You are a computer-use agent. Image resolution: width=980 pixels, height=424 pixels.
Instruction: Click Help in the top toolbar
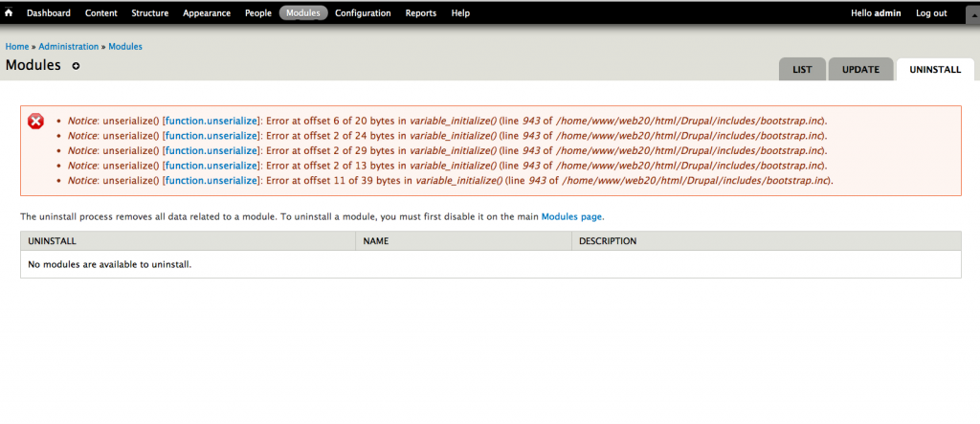pyautogui.click(x=460, y=13)
